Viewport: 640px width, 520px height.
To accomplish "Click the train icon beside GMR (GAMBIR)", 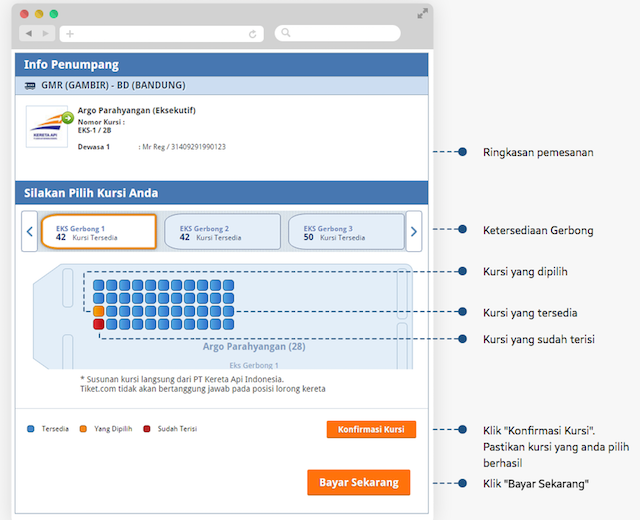I will tap(30, 86).
